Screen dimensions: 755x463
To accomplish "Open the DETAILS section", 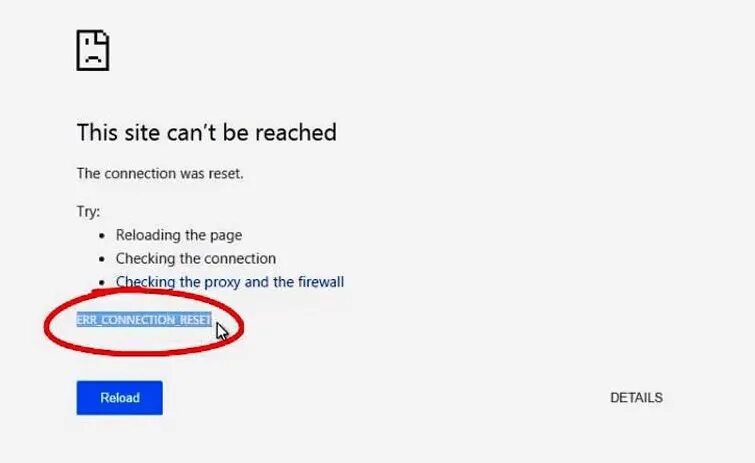I will point(636,398).
